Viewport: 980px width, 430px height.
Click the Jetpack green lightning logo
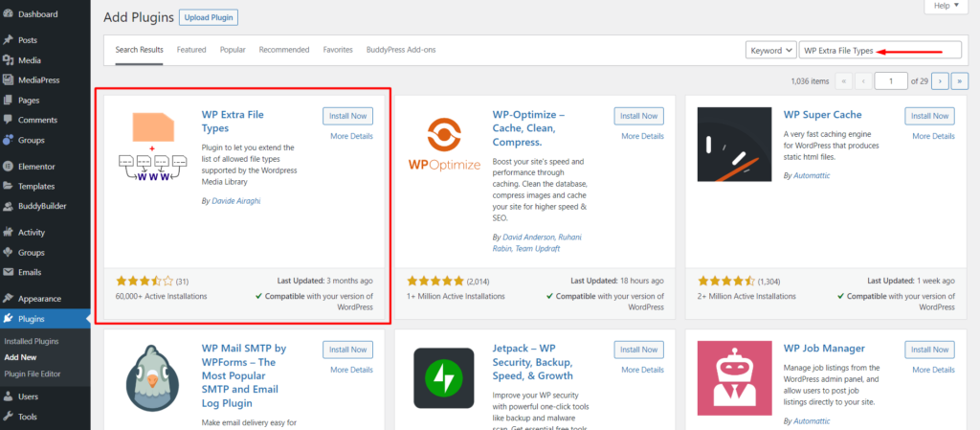click(444, 378)
